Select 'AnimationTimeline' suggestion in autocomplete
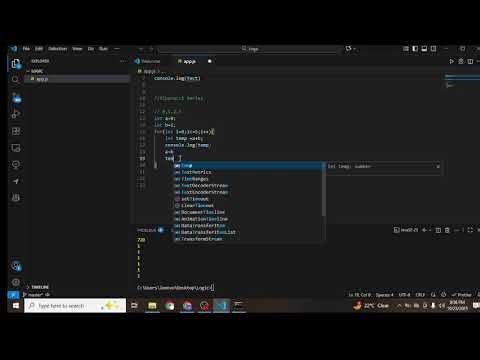Viewport: 480px width, 360px height. click(248, 219)
